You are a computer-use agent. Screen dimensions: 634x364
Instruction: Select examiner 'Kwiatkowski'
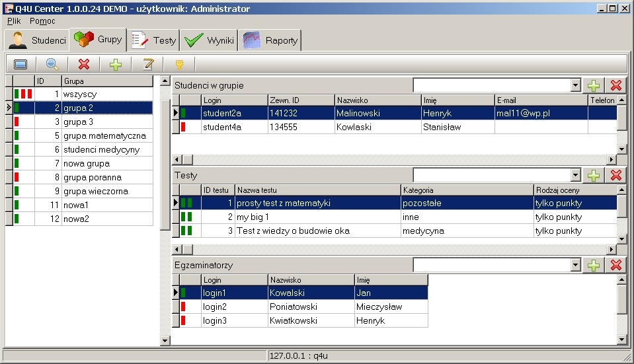pos(303,320)
